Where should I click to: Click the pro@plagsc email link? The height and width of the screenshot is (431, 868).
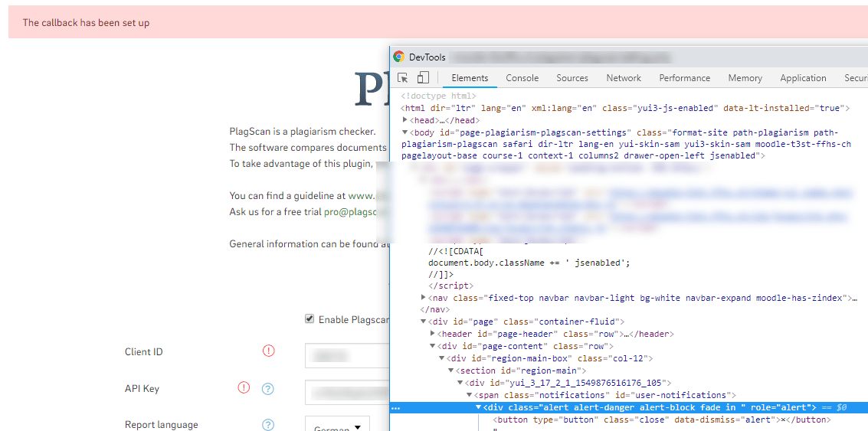click(351, 211)
